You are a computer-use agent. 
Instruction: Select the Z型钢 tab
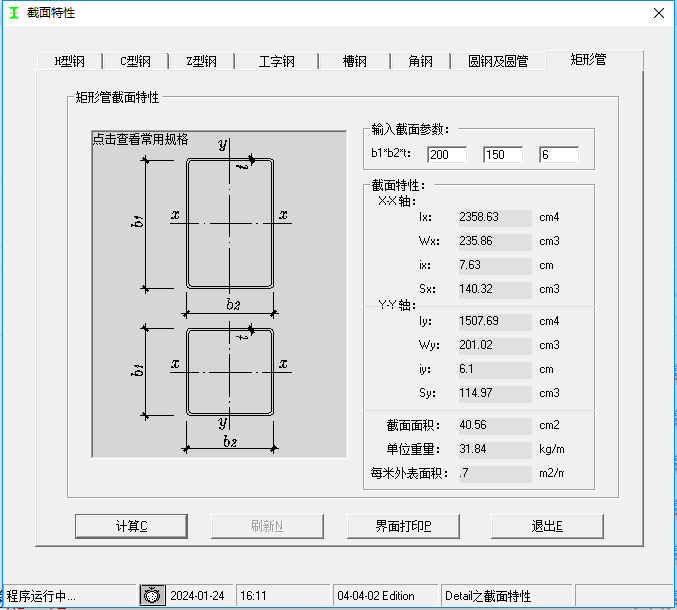202,61
